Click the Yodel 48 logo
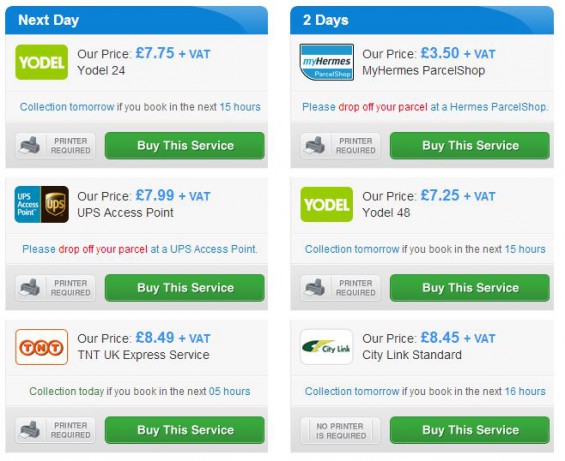This screenshot has width=565, height=461. pyautogui.click(x=326, y=204)
